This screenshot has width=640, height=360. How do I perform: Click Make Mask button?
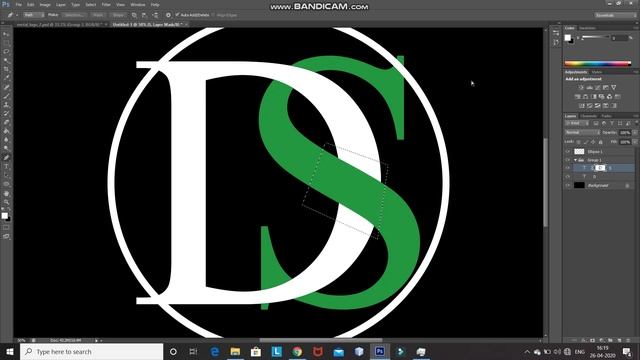tap(98, 15)
